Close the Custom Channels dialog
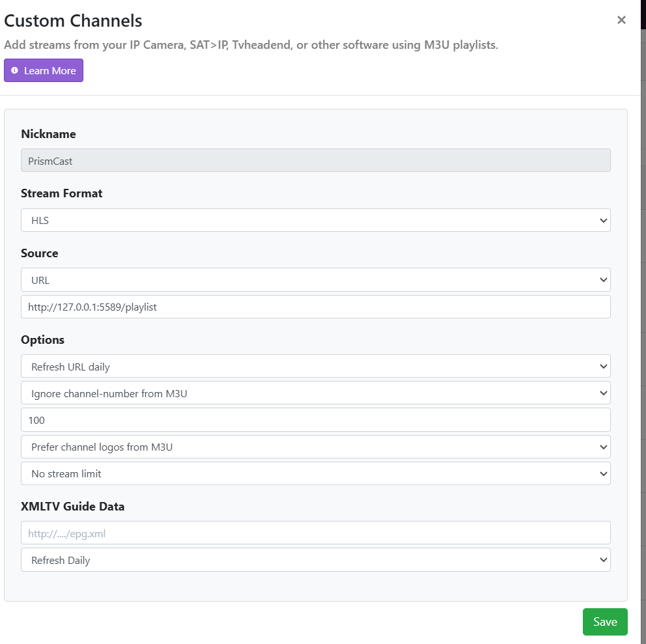Viewport: 646px width, 644px height. tap(621, 20)
